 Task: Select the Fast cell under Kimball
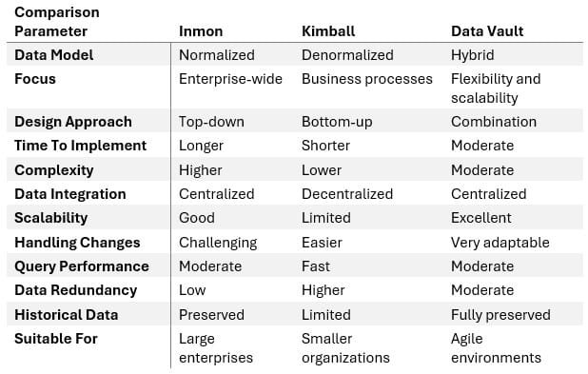pos(316,266)
